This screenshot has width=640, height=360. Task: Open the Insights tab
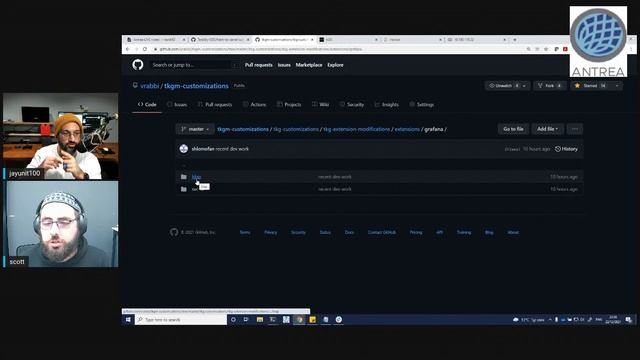[x=387, y=104]
